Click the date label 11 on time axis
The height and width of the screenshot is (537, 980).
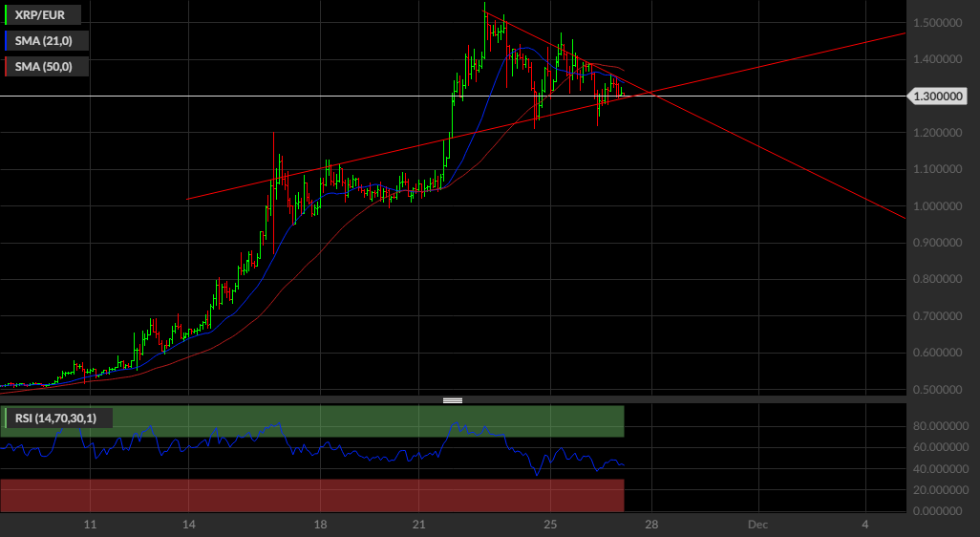click(x=90, y=525)
